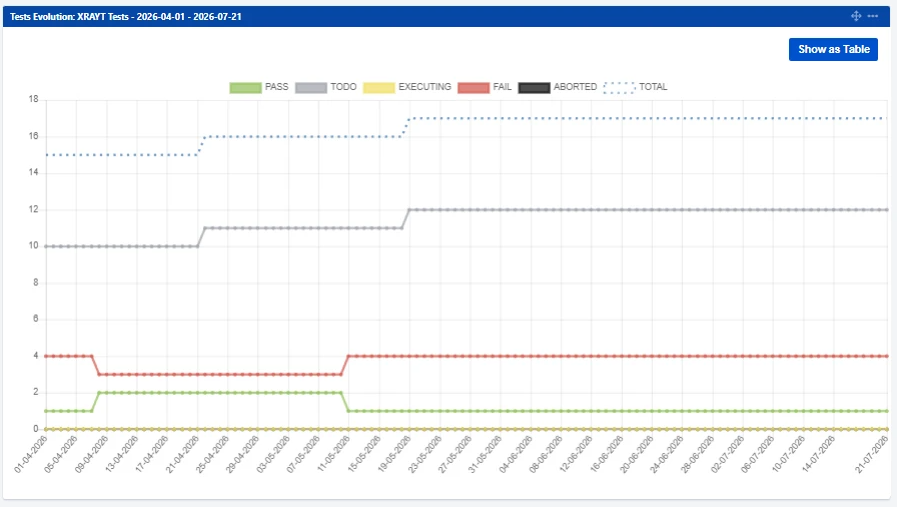Select first FAIL data point at value 4

pyautogui.click(x=46, y=356)
